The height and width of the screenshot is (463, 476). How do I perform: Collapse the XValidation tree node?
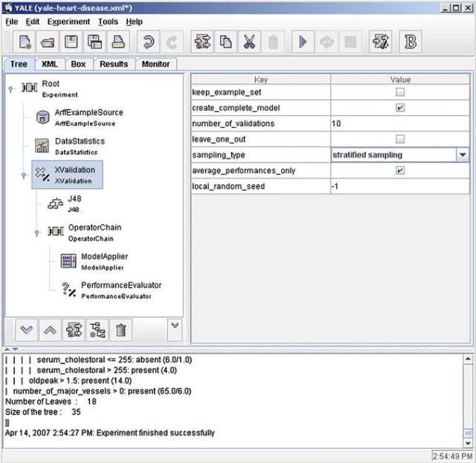coord(24,175)
